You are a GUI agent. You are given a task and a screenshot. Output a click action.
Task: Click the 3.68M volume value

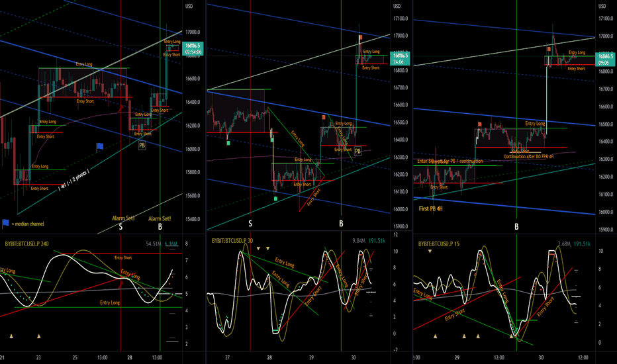point(565,244)
